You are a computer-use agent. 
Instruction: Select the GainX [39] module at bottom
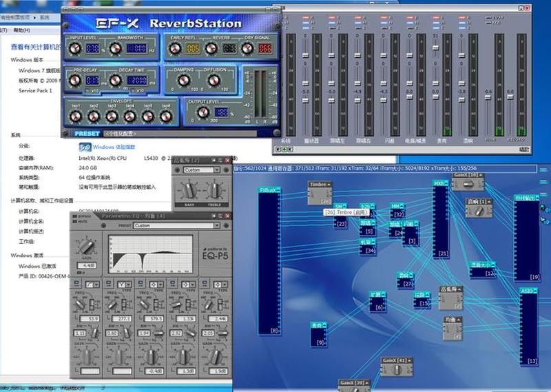click(x=354, y=385)
